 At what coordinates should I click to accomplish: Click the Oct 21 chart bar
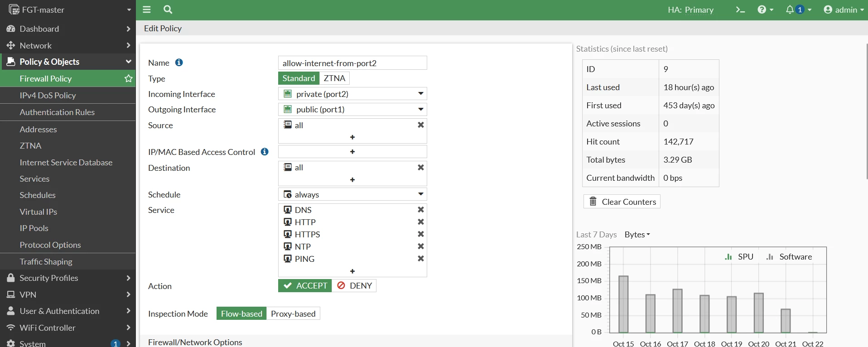(786, 321)
